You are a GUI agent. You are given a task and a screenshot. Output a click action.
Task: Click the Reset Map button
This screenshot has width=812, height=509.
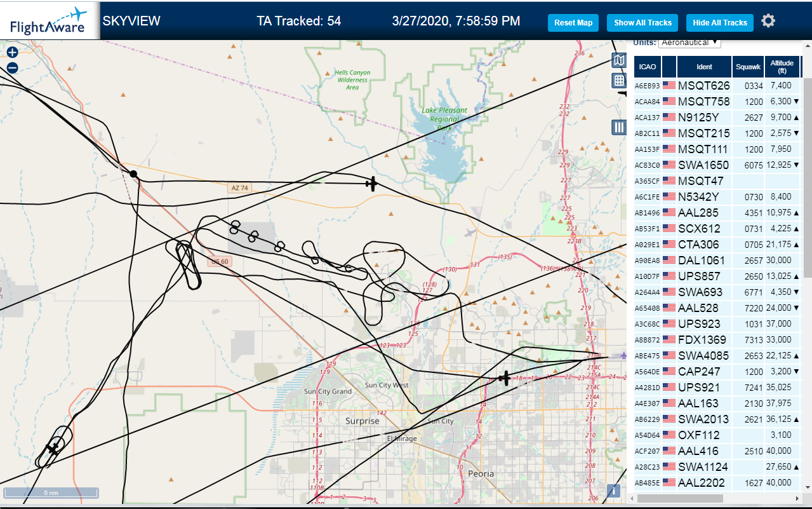573,23
